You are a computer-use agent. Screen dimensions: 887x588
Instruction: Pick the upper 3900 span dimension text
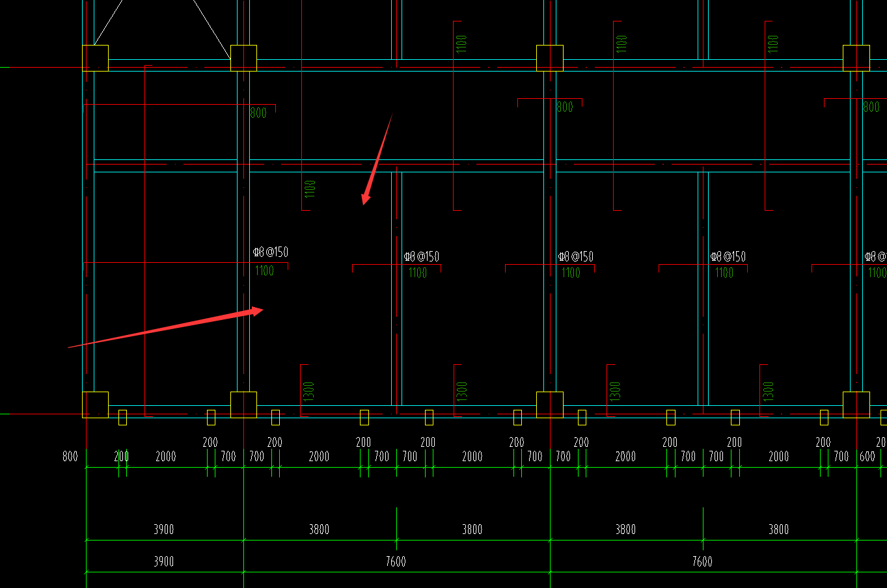pyautogui.click(x=164, y=529)
